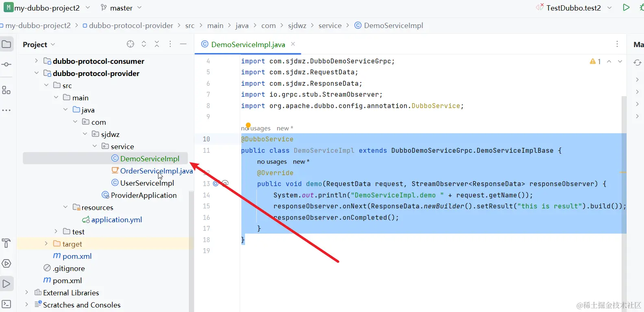Hide the Project panel with minimize icon
This screenshot has height=312, width=644.
(183, 44)
